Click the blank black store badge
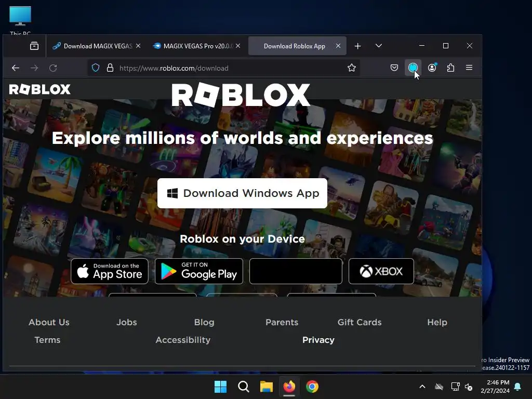The image size is (532, 399). click(296, 271)
